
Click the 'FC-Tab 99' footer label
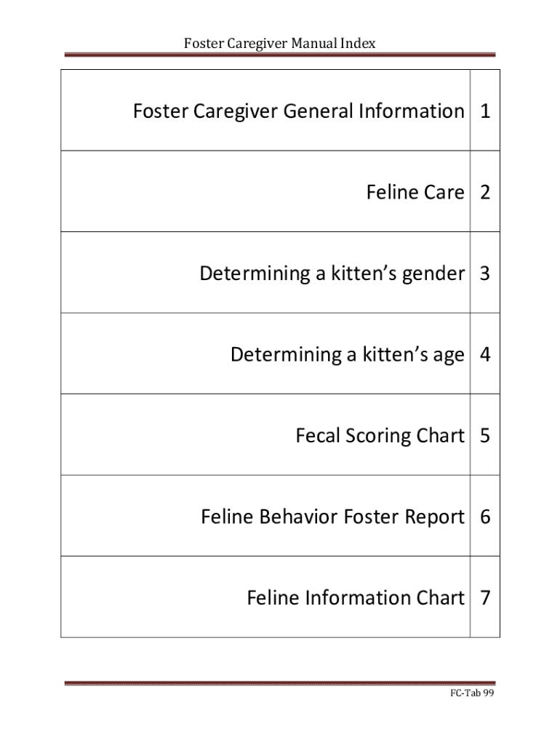(x=471, y=693)
